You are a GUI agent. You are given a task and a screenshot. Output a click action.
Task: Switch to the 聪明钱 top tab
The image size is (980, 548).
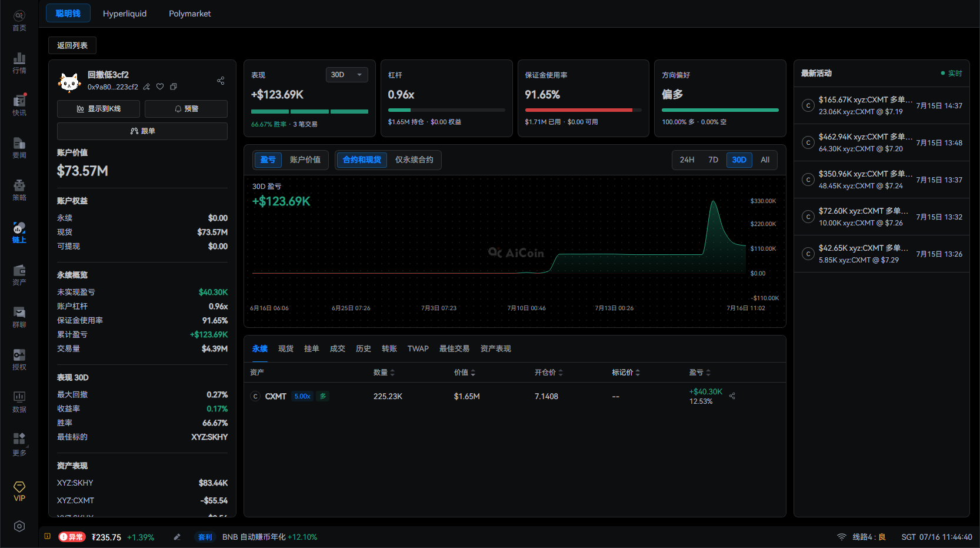click(x=68, y=14)
